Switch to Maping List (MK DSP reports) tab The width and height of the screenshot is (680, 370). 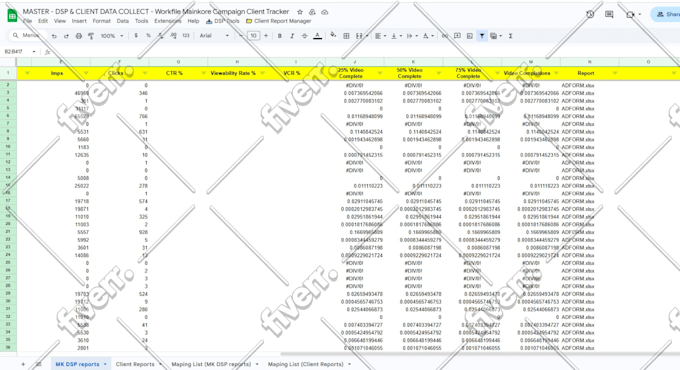(211, 364)
